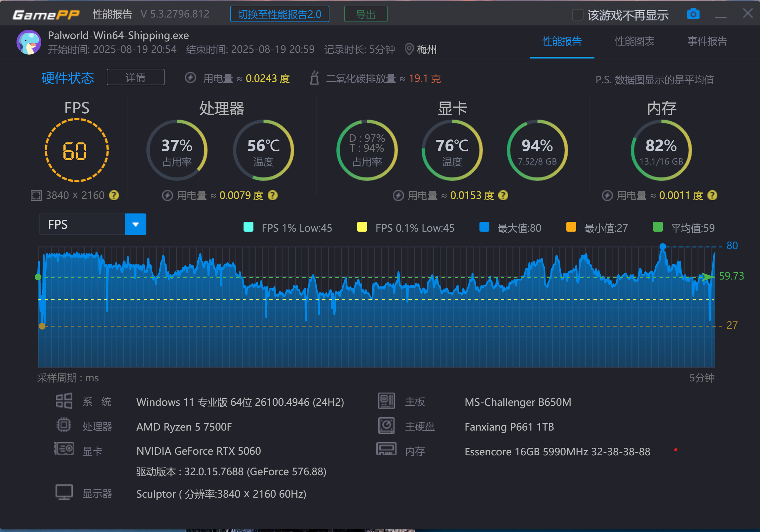
Task: Click the driver version 32.0.15.7688 text
Action: click(231, 471)
